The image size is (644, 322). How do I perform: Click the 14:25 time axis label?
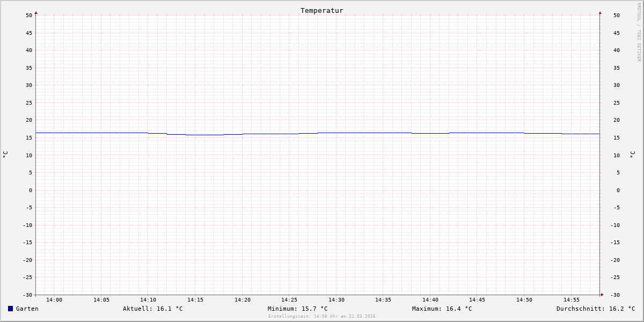coord(289,300)
